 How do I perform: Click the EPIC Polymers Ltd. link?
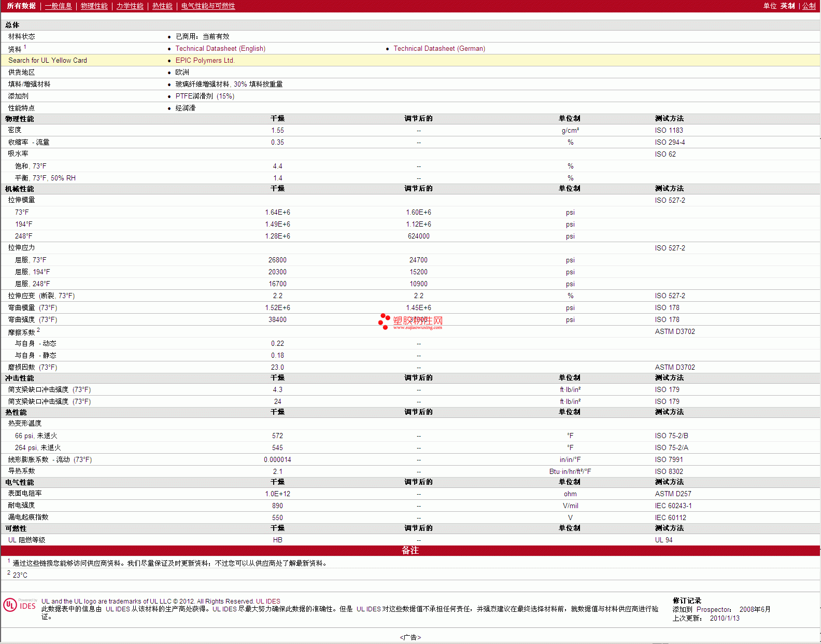click(205, 61)
